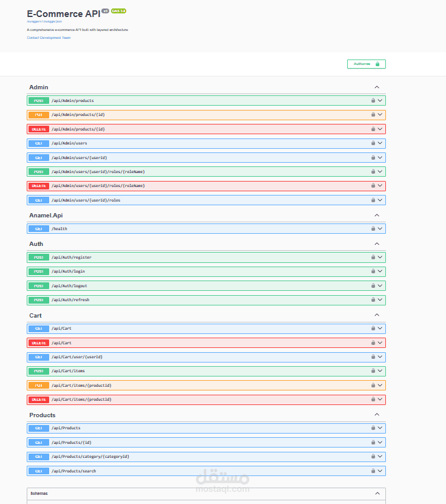Expand GET /api/Products/{id} with its chevron
The width and height of the screenshot is (446, 504).
(x=380, y=442)
